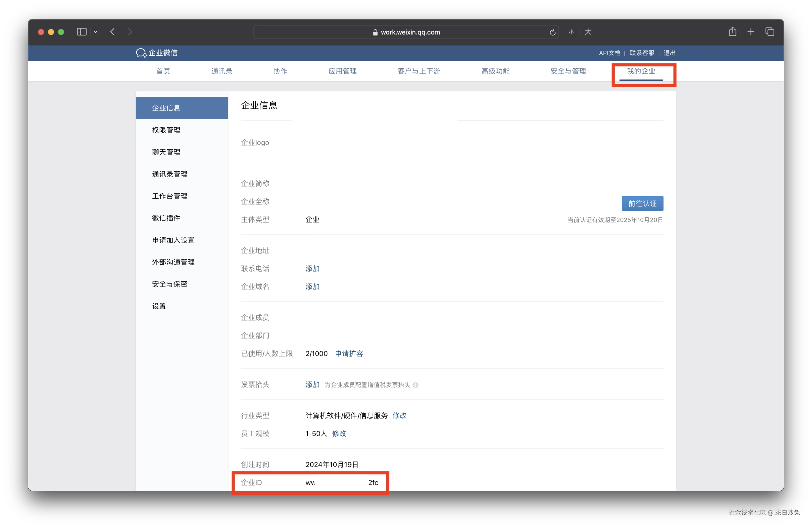Switch to the 应用管理 tab
The image size is (812, 528).
click(342, 71)
